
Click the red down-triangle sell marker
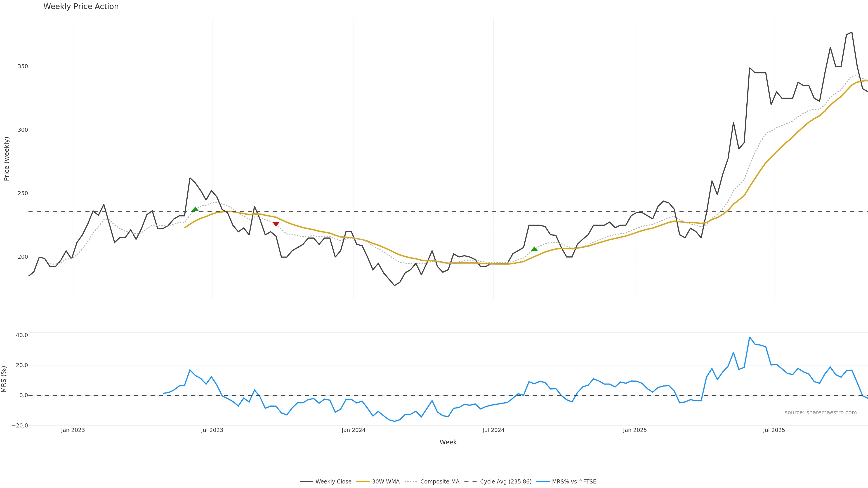[x=276, y=224]
